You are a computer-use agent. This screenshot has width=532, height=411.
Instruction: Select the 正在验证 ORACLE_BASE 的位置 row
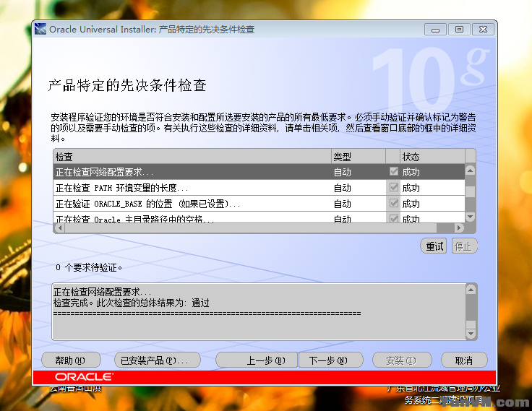pyautogui.click(x=259, y=204)
